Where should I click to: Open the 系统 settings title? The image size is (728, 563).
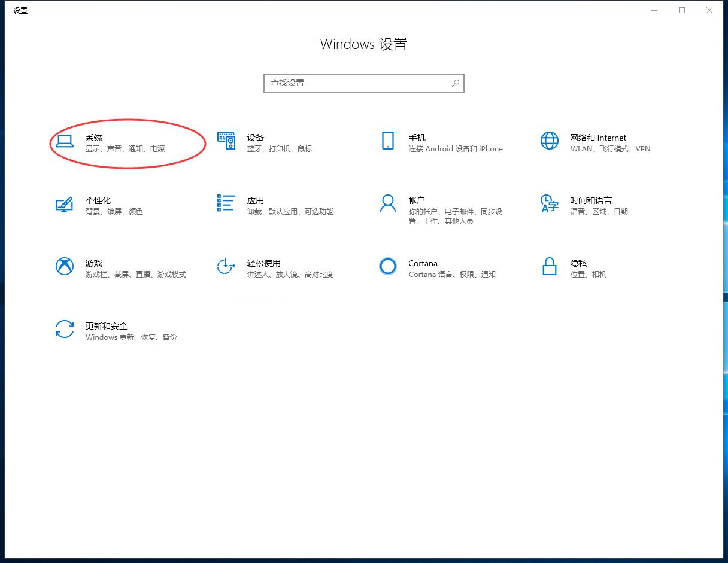tap(94, 138)
